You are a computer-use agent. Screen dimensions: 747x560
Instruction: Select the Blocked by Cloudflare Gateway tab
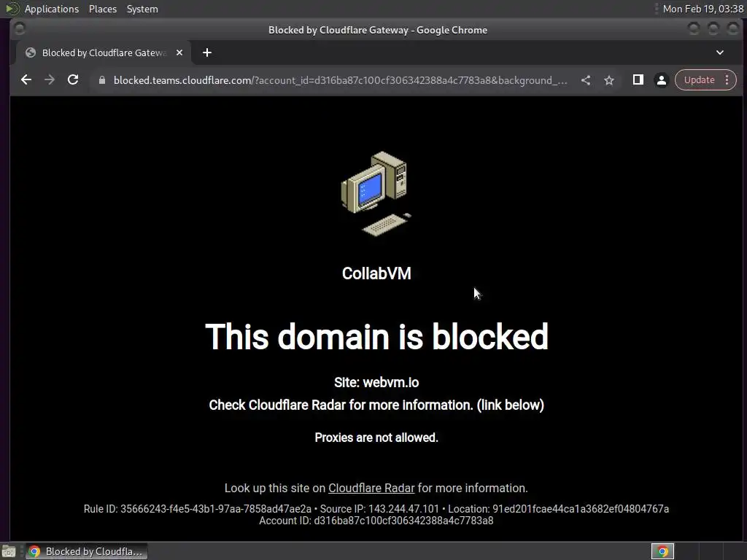[104, 52]
